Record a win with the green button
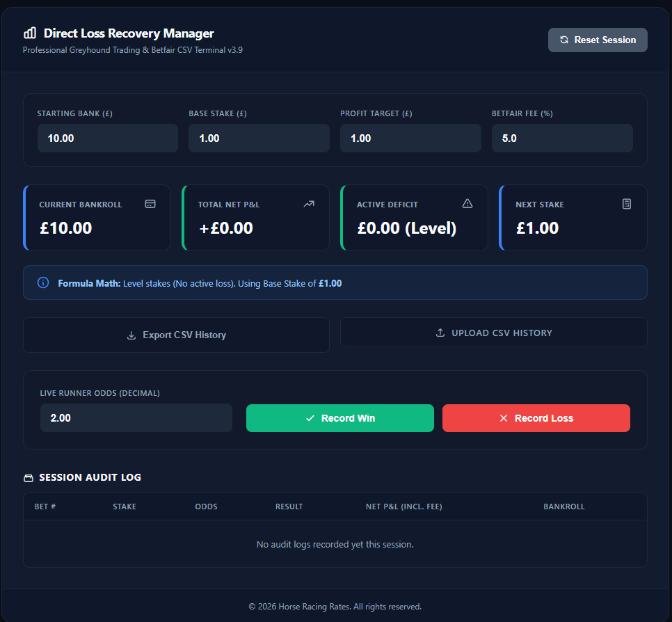Viewport: 672px width, 622px height. click(340, 418)
